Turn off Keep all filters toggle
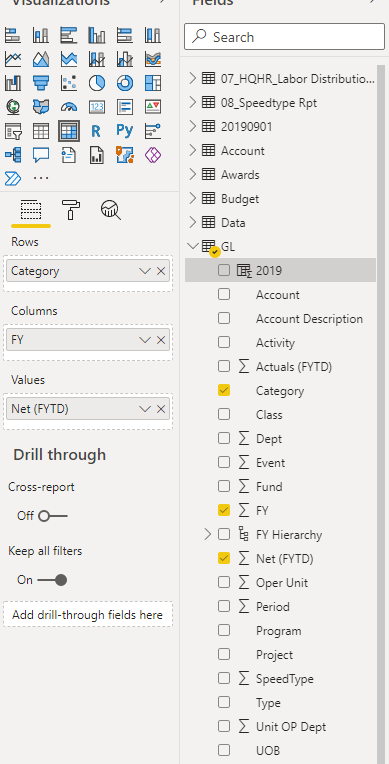 pos(52,580)
